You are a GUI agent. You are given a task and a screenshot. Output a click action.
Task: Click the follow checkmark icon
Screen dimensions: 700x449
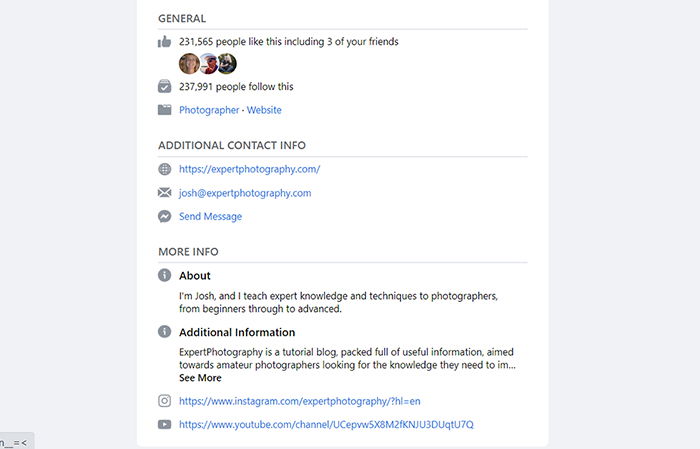click(x=164, y=86)
